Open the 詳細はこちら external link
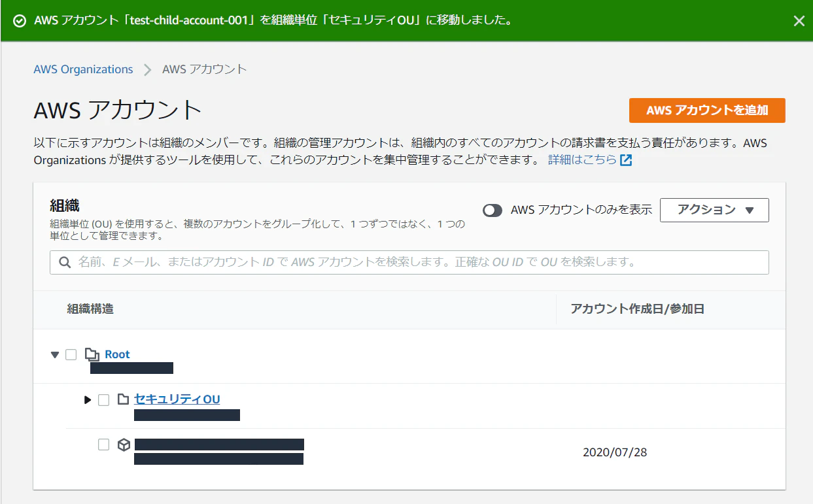This screenshot has height=504, width=813. click(582, 160)
